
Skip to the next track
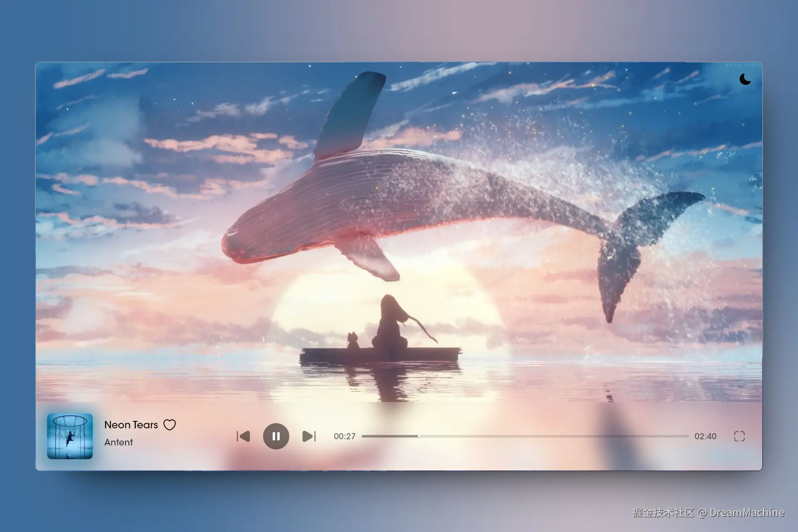click(x=309, y=436)
